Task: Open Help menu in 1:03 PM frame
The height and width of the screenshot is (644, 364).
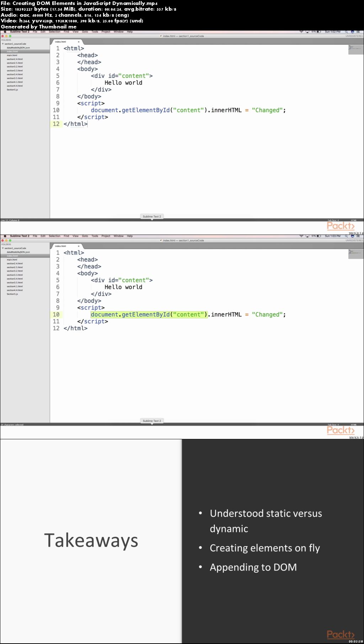Action: (x=130, y=236)
